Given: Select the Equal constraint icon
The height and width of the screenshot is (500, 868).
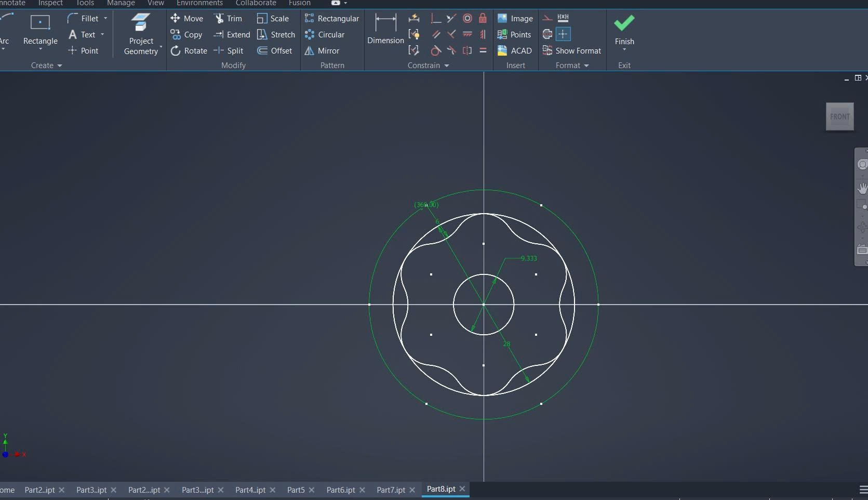Looking at the screenshot, I should click(x=483, y=50).
